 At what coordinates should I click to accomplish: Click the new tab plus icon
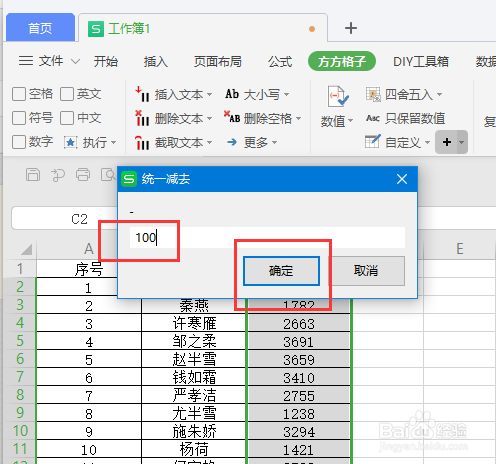pyautogui.click(x=351, y=28)
